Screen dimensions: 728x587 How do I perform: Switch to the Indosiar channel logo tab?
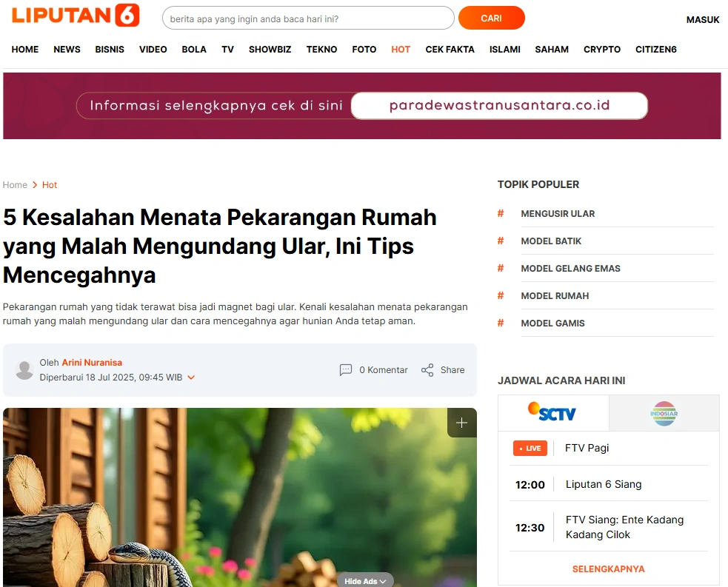664,414
